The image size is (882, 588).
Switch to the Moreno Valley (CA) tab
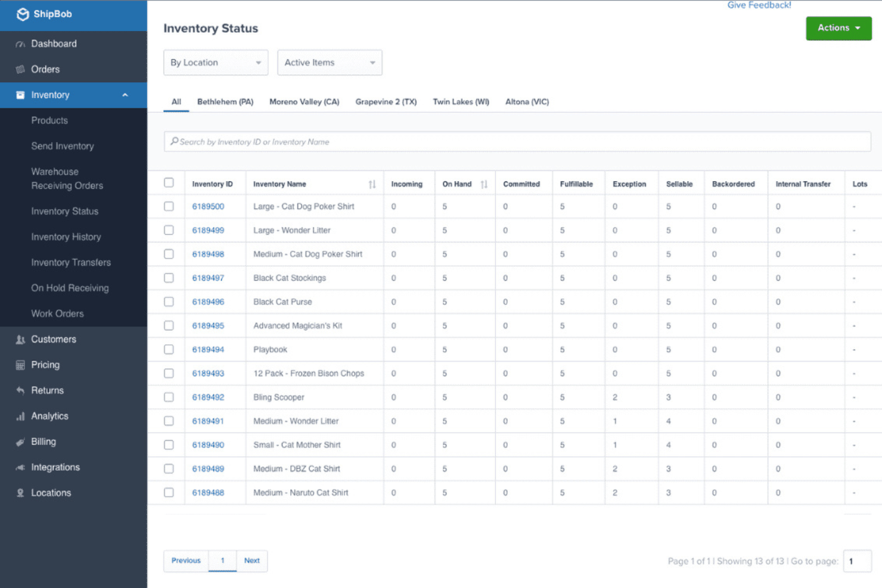305,102
